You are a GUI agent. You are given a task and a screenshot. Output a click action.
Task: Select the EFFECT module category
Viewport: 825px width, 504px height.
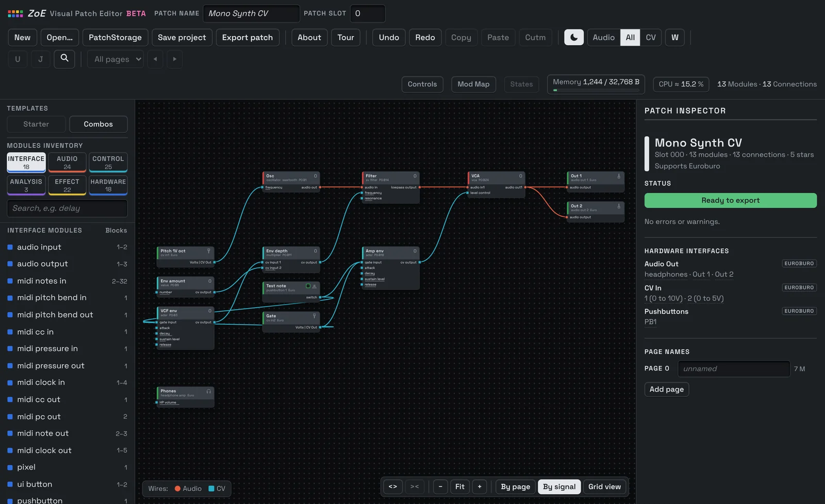pyautogui.click(x=67, y=185)
